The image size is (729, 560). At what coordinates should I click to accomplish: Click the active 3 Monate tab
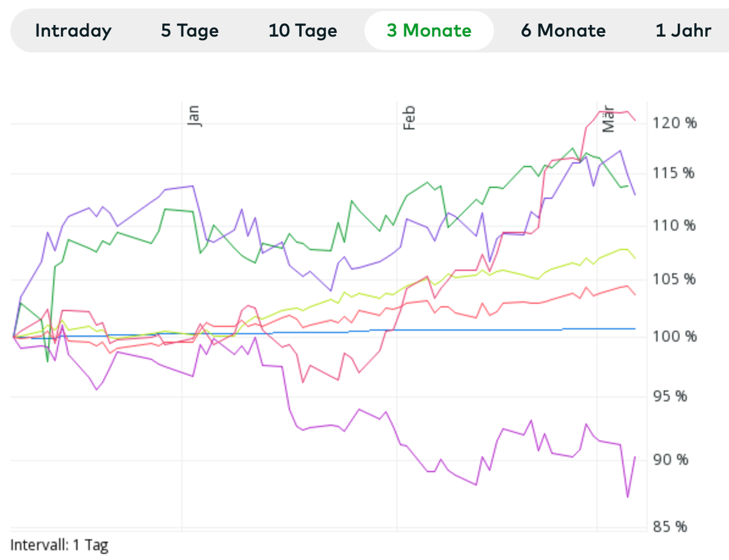429,31
